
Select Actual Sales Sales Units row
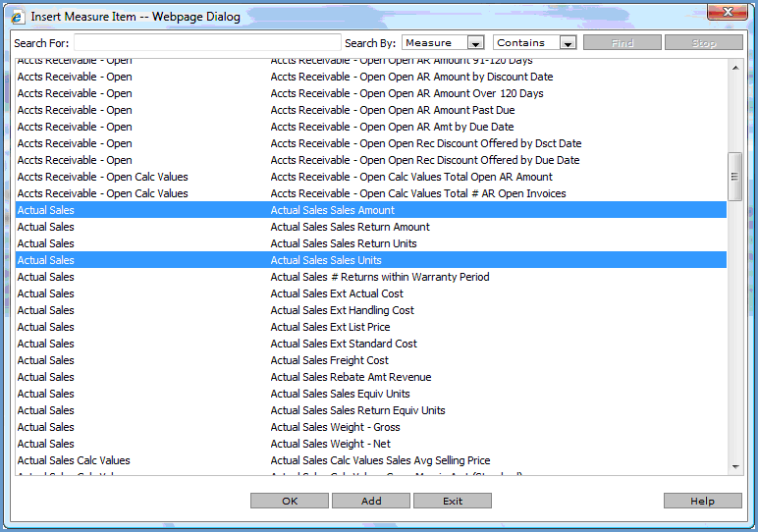(x=326, y=260)
